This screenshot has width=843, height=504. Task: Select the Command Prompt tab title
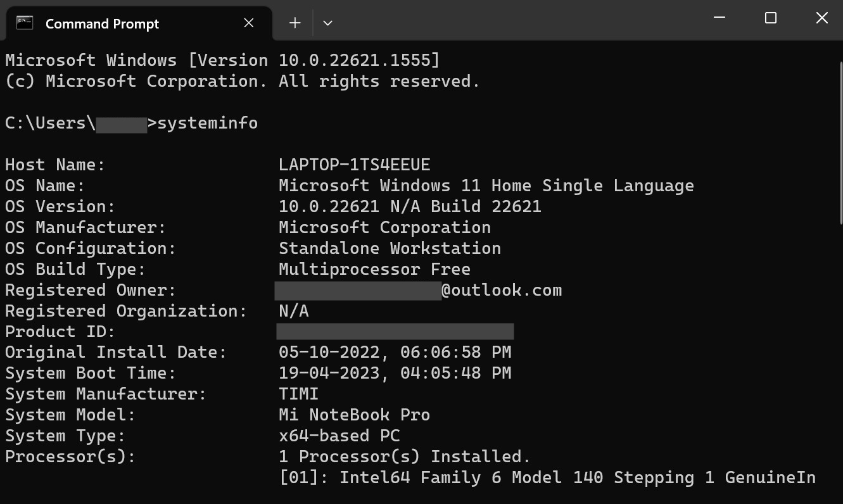[x=102, y=24]
